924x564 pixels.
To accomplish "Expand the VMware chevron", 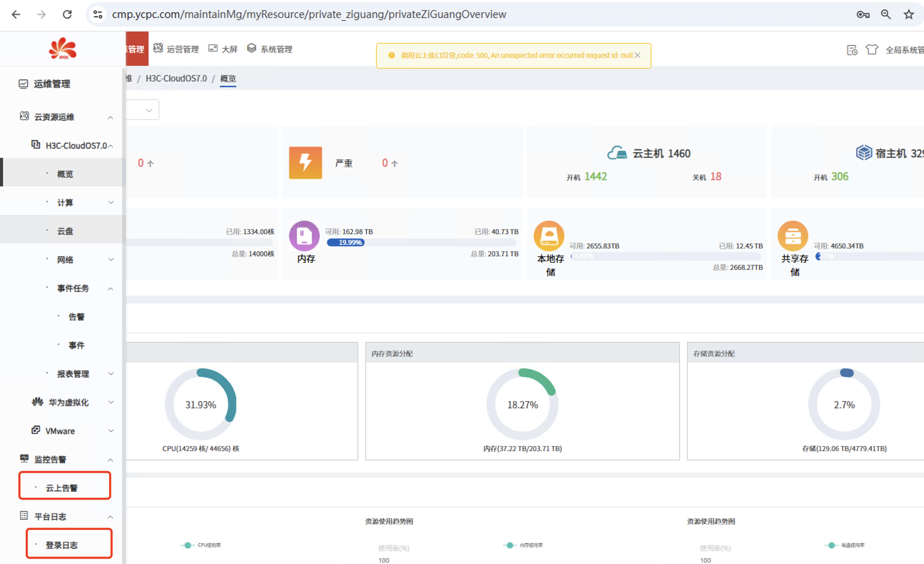I will (111, 430).
